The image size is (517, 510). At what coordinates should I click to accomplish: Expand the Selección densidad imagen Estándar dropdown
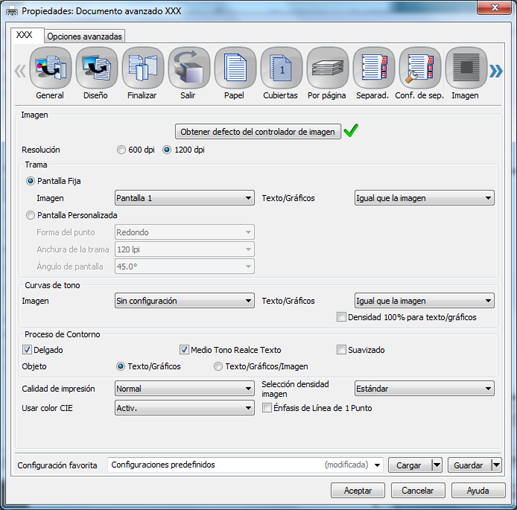click(x=424, y=389)
